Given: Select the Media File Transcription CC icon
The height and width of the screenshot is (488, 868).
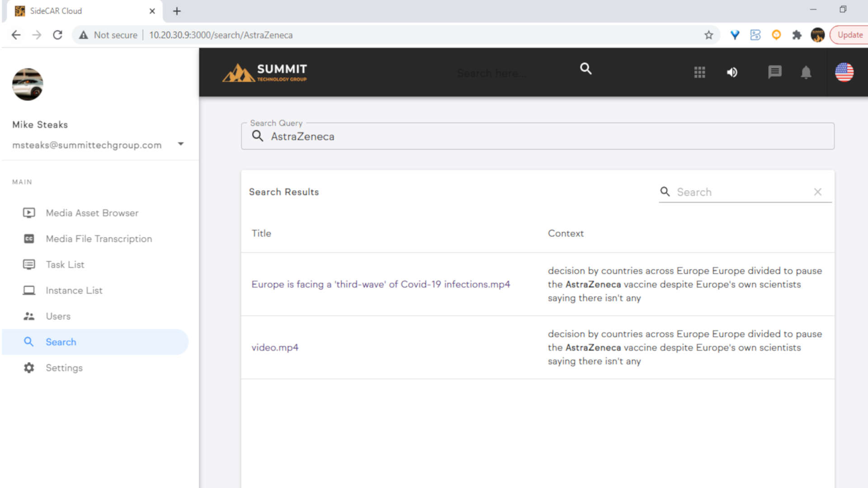Looking at the screenshot, I should [x=29, y=239].
